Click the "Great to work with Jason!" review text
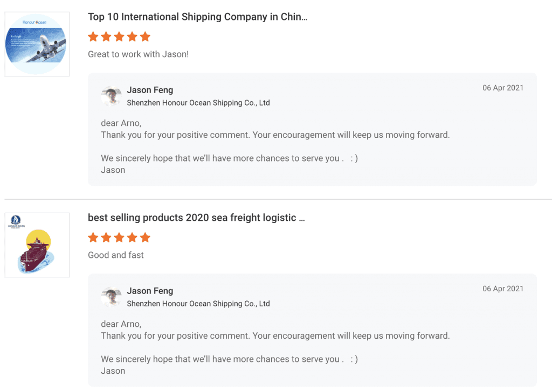 [x=138, y=54]
